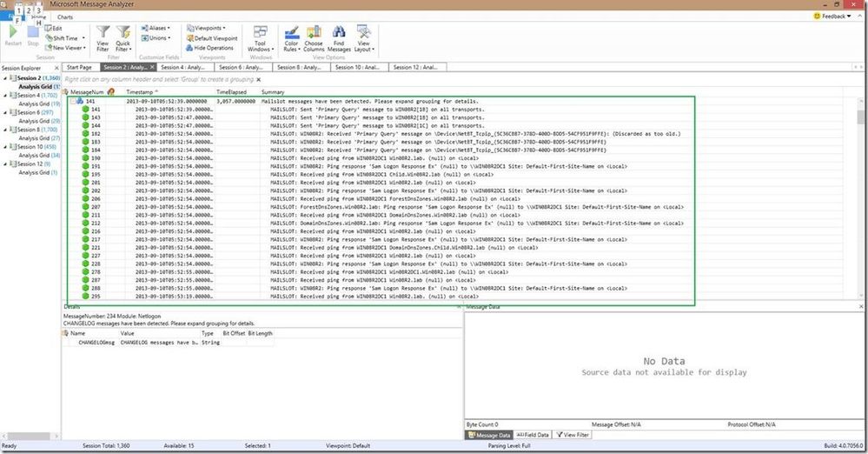
Task: Collapse Session 4 tree node
Action: coord(5,96)
